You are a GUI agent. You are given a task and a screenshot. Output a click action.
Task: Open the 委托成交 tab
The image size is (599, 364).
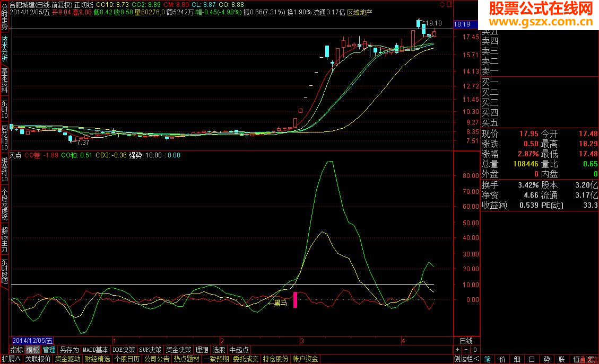[246, 359]
